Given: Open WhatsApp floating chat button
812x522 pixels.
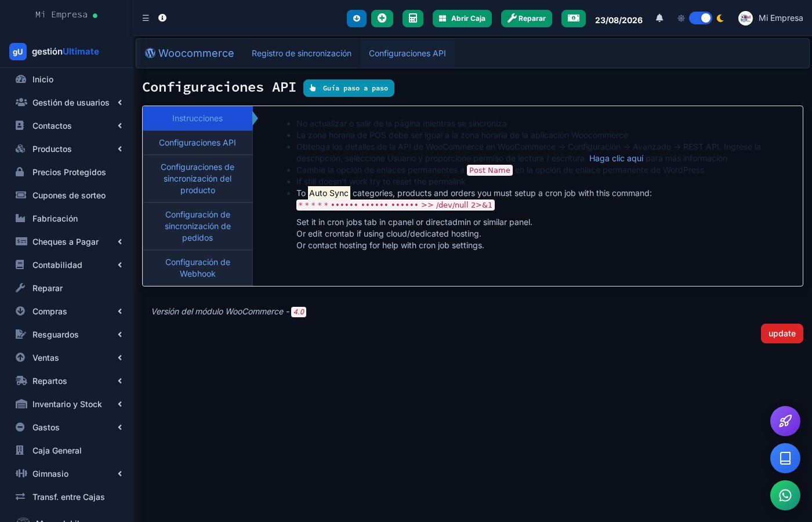Looking at the screenshot, I should 785,495.
